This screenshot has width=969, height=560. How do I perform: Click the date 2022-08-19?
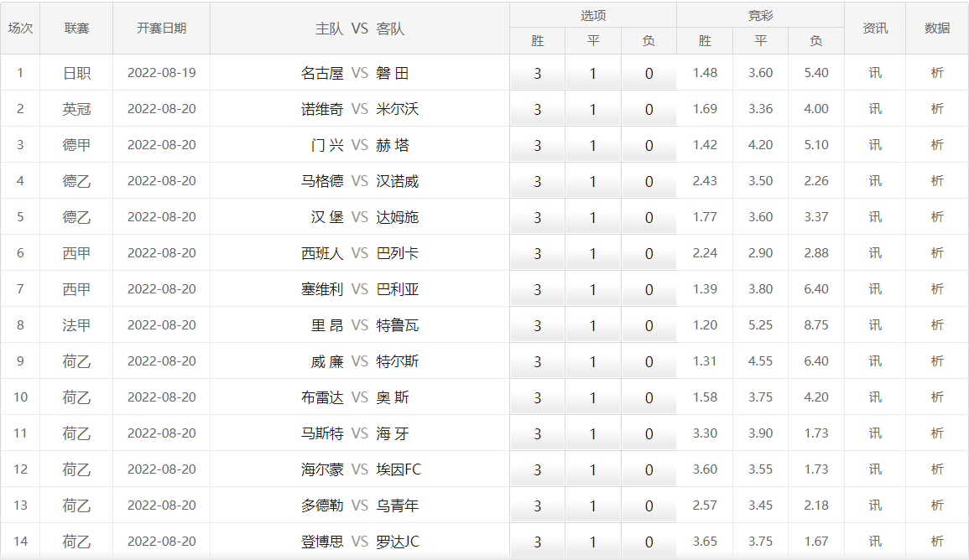click(161, 73)
